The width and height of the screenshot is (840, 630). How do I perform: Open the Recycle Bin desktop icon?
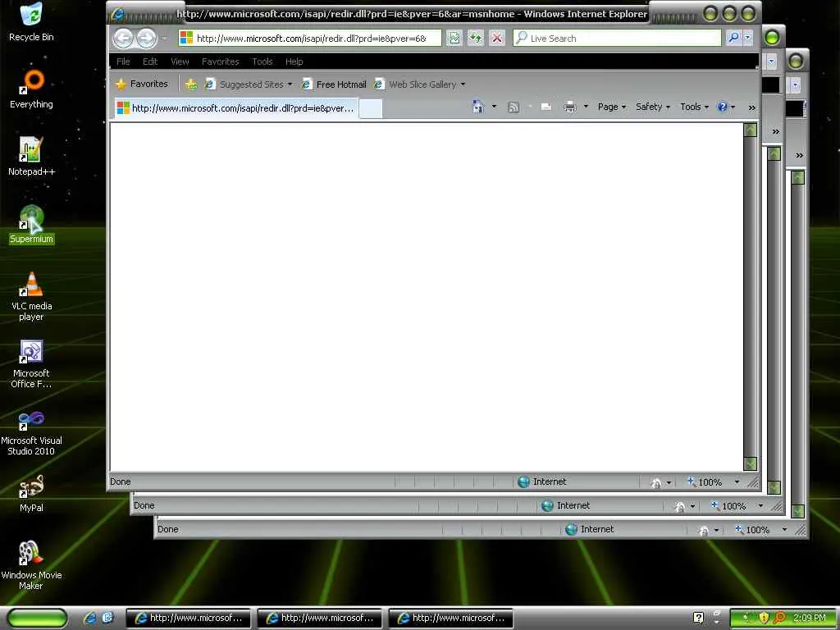pos(31,22)
